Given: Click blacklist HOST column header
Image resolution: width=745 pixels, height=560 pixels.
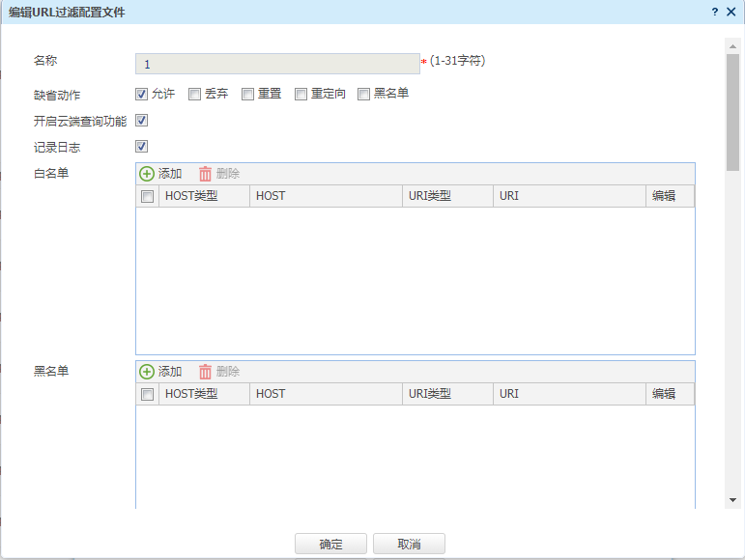Looking at the screenshot, I should (x=326, y=394).
